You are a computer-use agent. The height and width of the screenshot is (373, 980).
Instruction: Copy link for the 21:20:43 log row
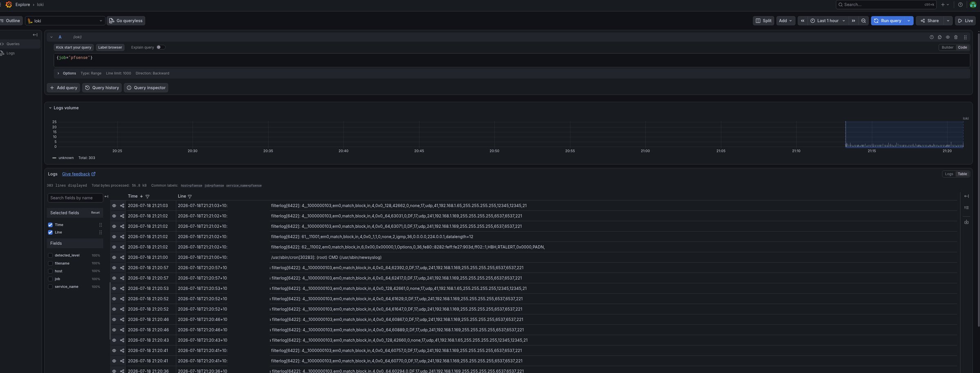[122, 340]
